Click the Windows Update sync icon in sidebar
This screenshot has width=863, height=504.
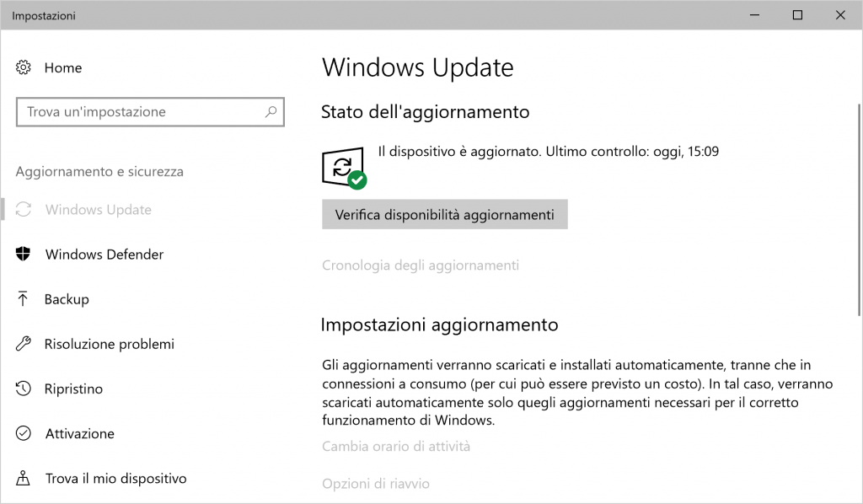(24, 209)
